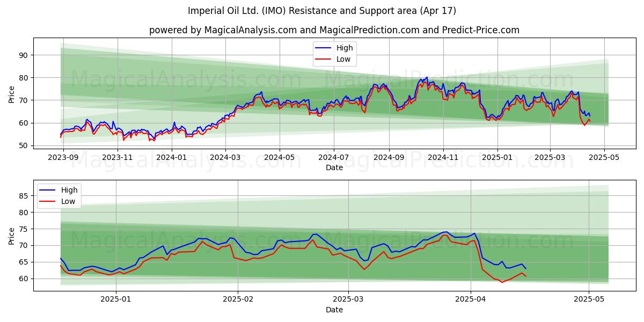This screenshot has width=644, height=322.
Task: Click the '75' y-axis label in bottom chart
Action: 24,229
